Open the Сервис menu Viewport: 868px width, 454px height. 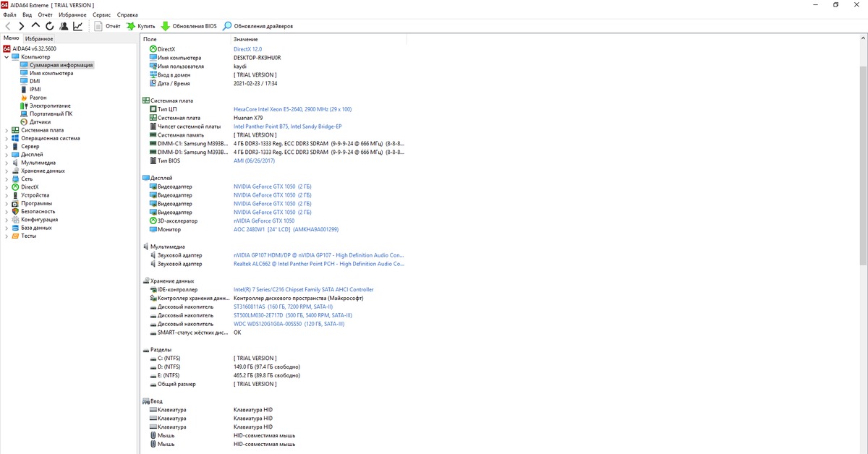pyautogui.click(x=102, y=14)
